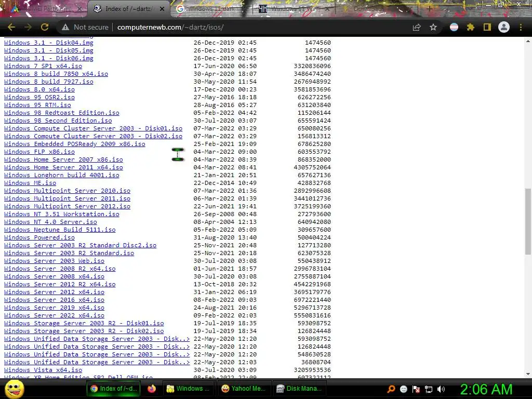Image resolution: width=532 pixels, height=399 pixels.
Task: Click date 22-Dec-2014 10:49 text
Action: tap(225, 183)
